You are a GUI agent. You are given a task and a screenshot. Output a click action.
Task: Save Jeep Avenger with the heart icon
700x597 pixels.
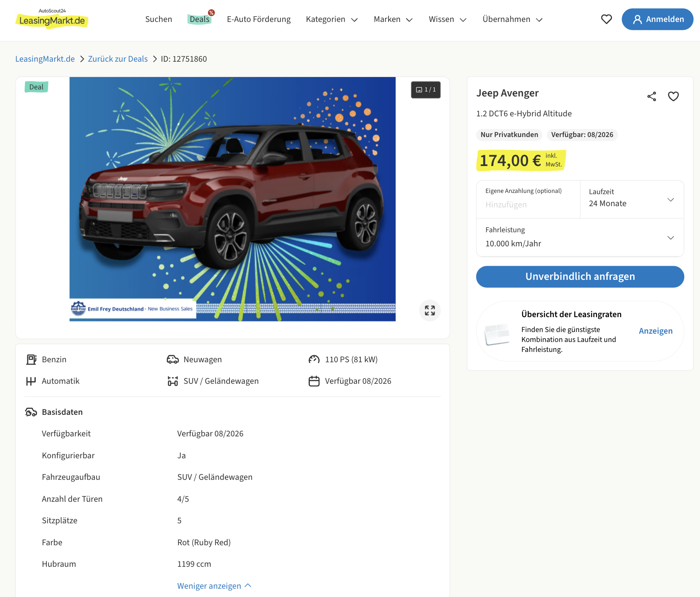(673, 96)
